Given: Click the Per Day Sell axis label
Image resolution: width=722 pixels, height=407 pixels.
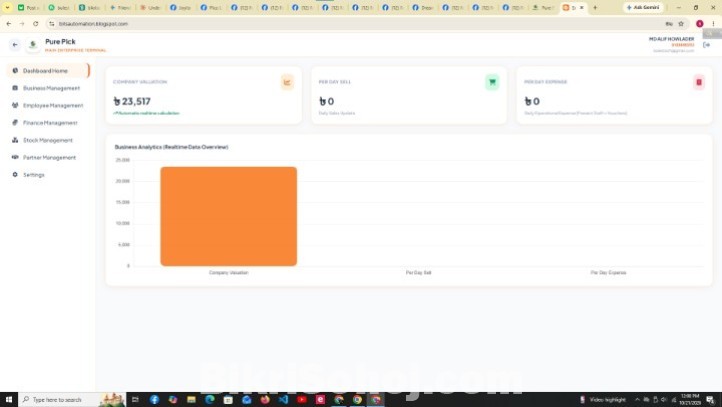Looking at the screenshot, I should 419,273.
